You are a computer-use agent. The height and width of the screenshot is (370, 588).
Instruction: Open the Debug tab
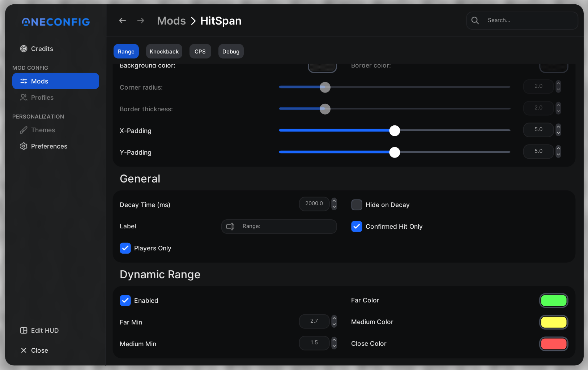(231, 51)
